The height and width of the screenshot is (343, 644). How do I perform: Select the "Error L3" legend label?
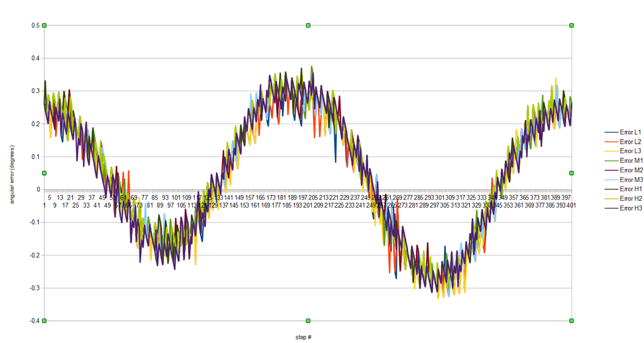630,151
